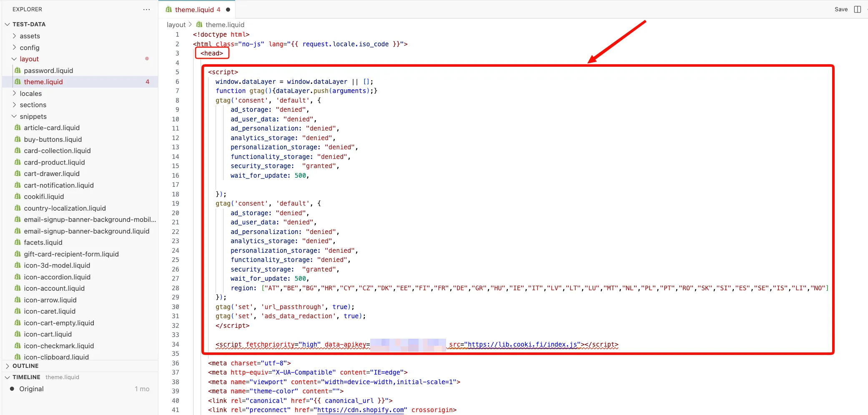Click Shopify icon on theme.liquid tab
The width and height of the screenshot is (868, 415).
(169, 10)
